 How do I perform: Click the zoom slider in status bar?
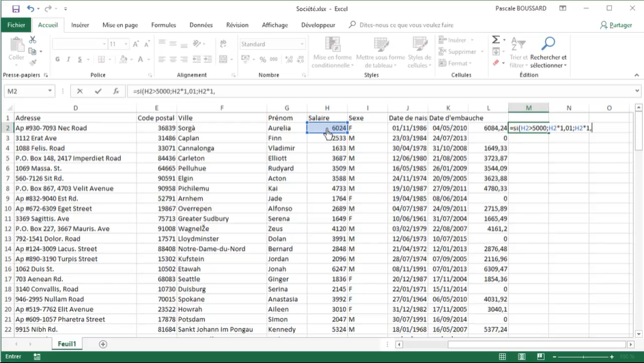(x=582, y=356)
